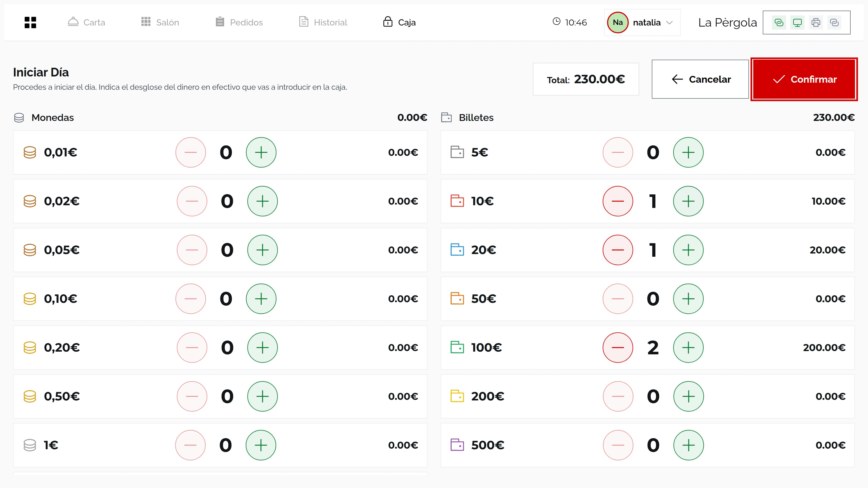Select the Caja tab
This screenshot has width=868, height=488.
pyautogui.click(x=400, y=22)
